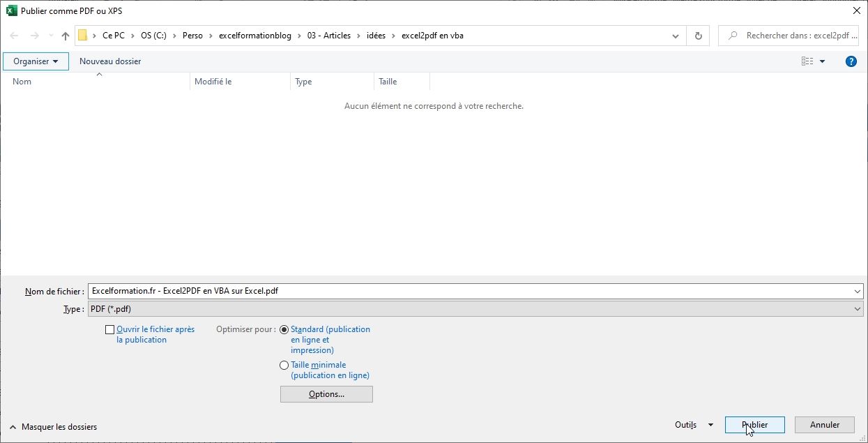Navigate to the idées breadcrumb folder
This screenshot has height=443, width=868.
pyautogui.click(x=376, y=35)
